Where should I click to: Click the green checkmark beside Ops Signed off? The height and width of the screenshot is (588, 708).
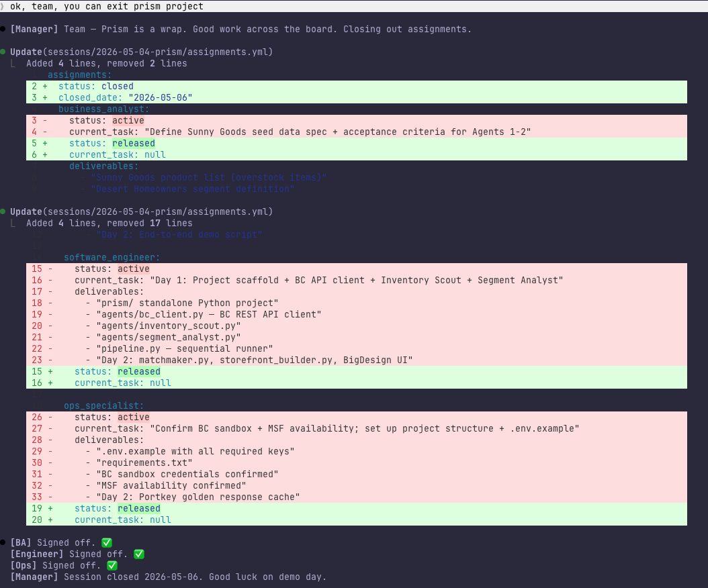click(x=112, y=565)
